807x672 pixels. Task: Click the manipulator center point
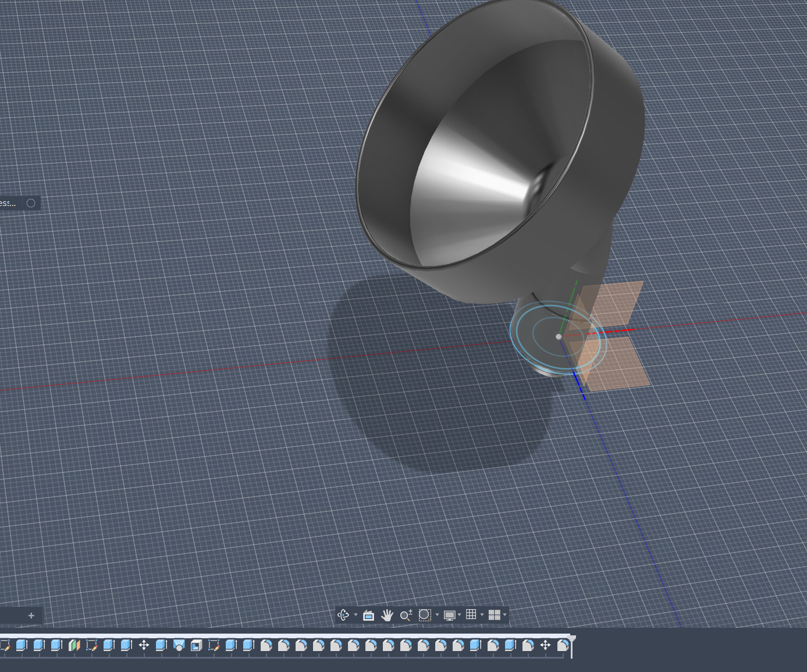click(x=559, y=336)
